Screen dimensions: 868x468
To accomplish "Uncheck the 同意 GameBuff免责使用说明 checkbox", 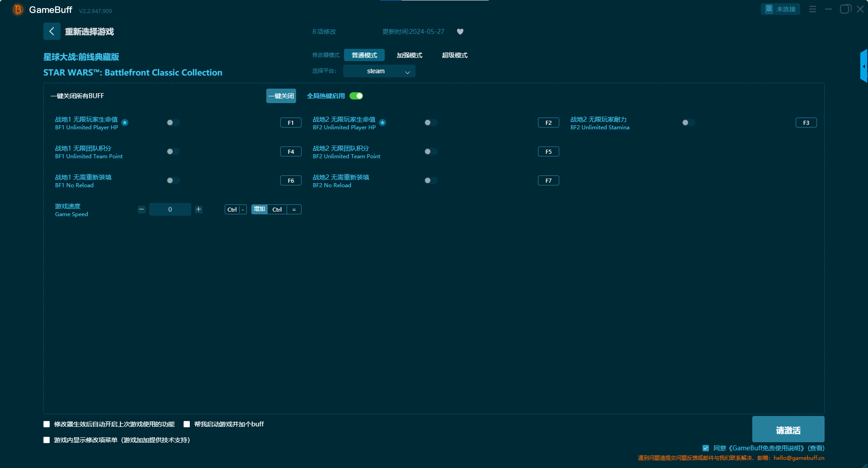I will coord(706,448).
